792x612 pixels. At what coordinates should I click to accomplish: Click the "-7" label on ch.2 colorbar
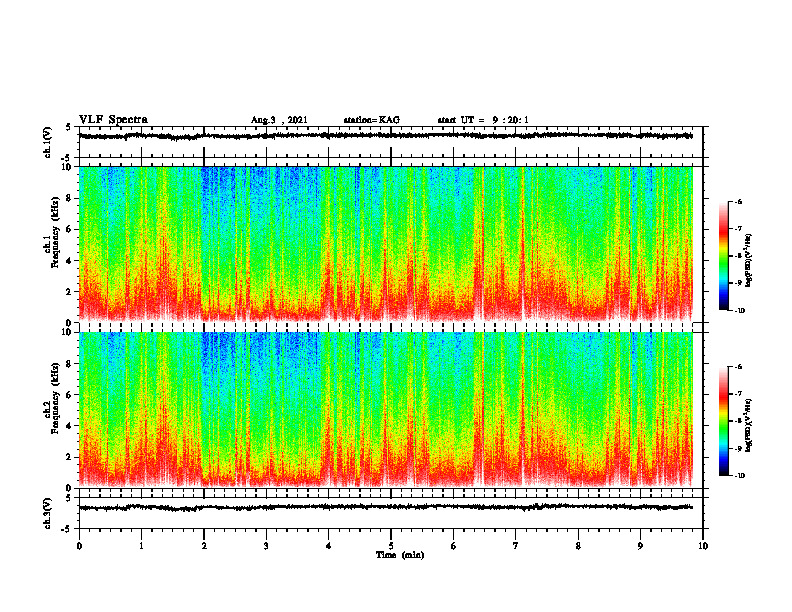point(738,394)
